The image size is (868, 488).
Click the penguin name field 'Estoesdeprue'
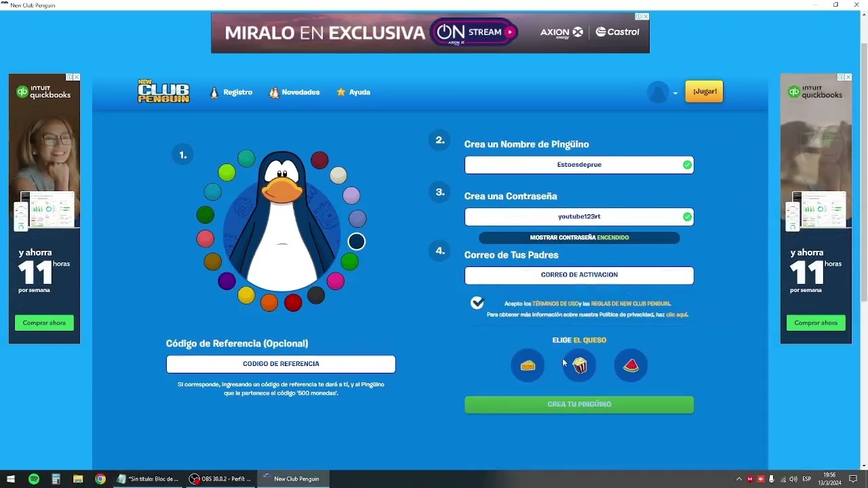[x=579, y=165]
